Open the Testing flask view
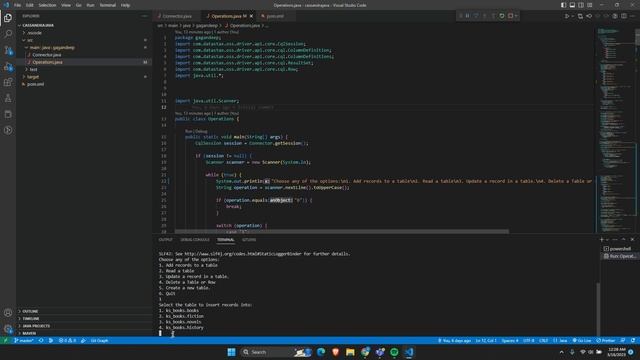This screenshot has height=360, width=640. point(8,98)
